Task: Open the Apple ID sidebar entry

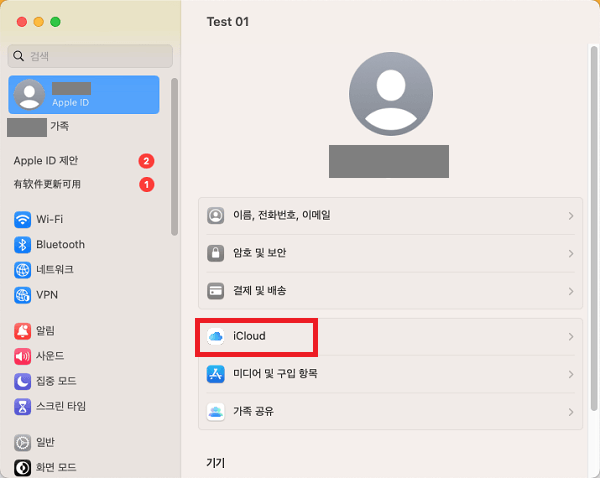Action: (x=84, y=95)
